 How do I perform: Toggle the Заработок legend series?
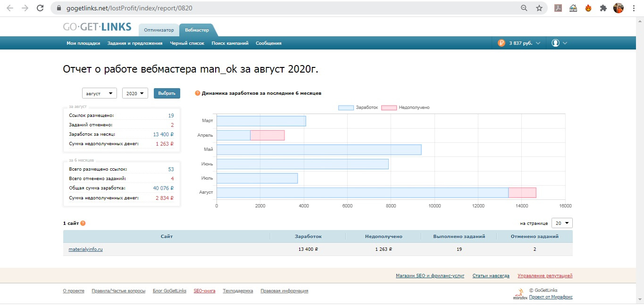(359, 107)
